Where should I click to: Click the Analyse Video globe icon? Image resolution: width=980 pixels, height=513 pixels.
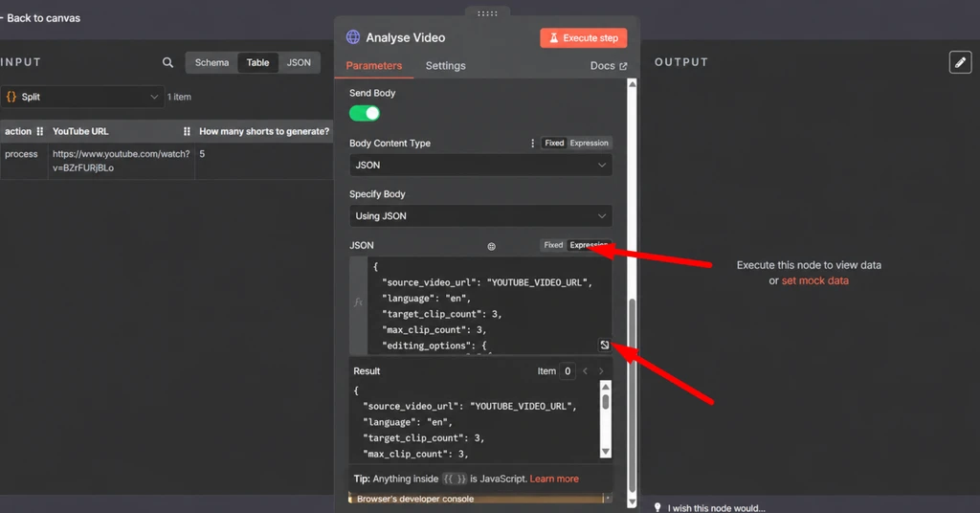click(x=353, y=37)
